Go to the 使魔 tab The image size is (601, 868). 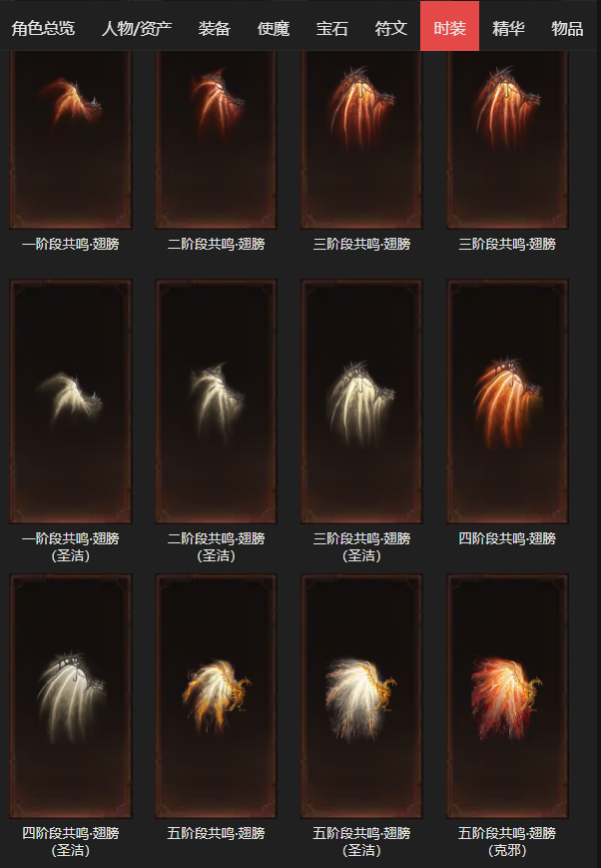[x=274, y=28]
